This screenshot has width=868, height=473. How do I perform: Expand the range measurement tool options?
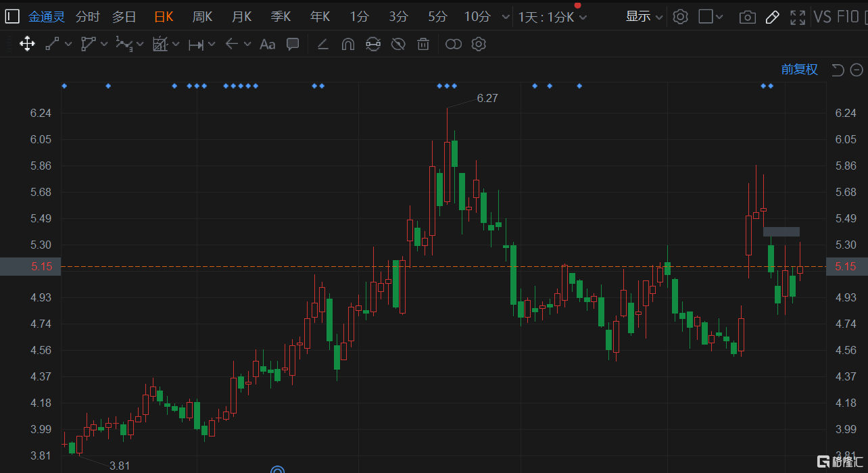point(212,45)
